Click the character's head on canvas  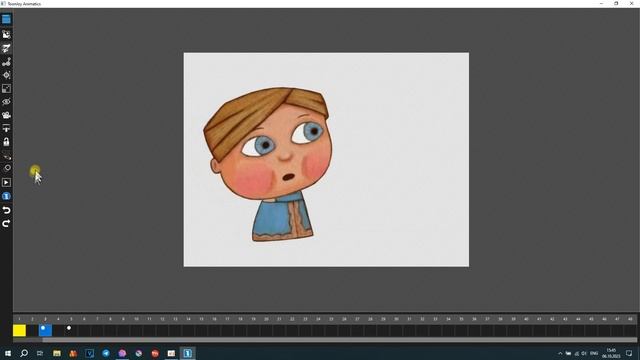(x=267, y=143)
